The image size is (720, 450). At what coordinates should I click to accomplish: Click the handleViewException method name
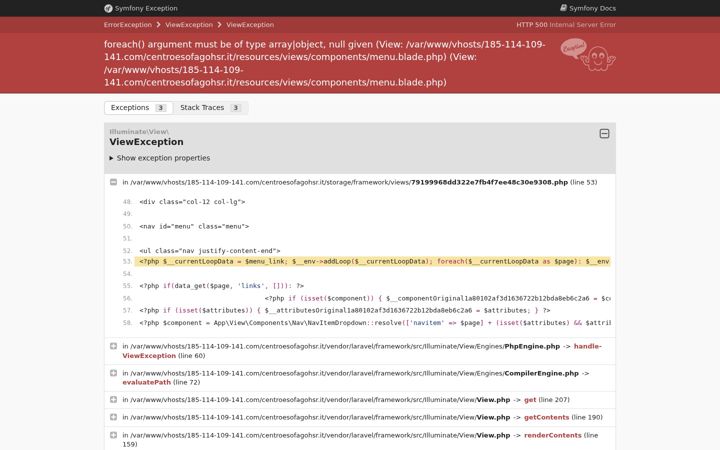[x=362, y=351]
